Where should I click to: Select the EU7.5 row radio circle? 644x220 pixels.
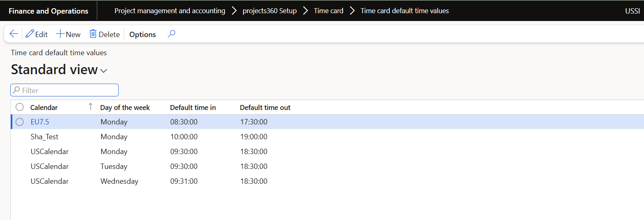[19, 122]
